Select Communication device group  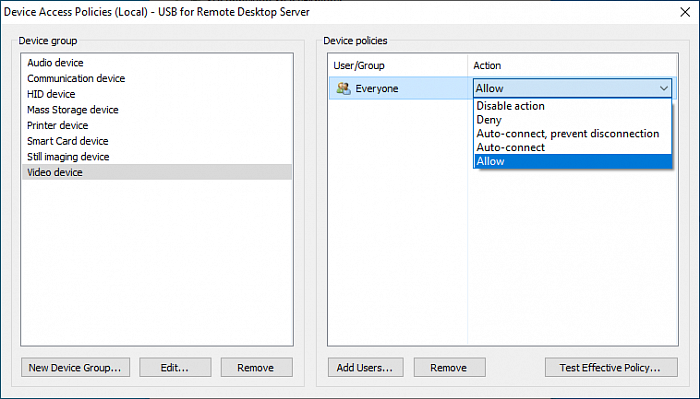[x=157, y=79]
